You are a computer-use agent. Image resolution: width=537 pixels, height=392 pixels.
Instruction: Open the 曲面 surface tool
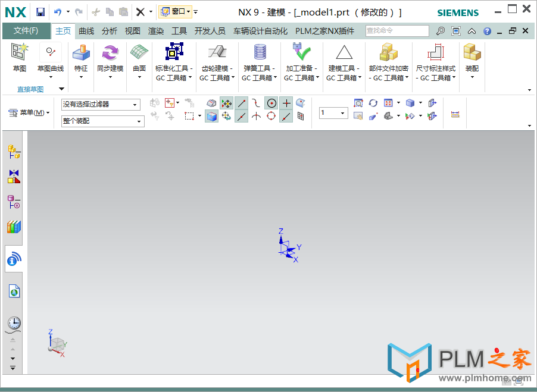click(139, 61)
